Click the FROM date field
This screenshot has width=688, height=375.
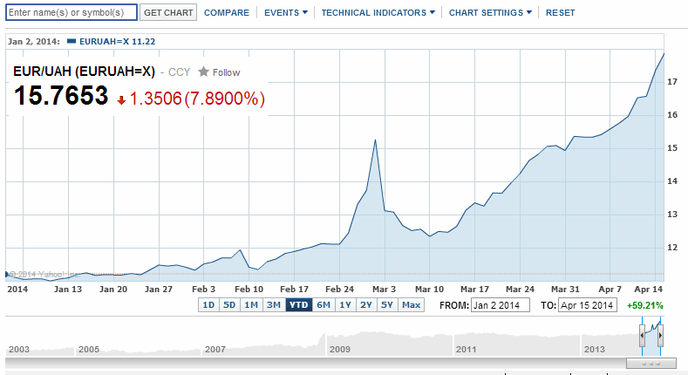[x=500, y=305]
